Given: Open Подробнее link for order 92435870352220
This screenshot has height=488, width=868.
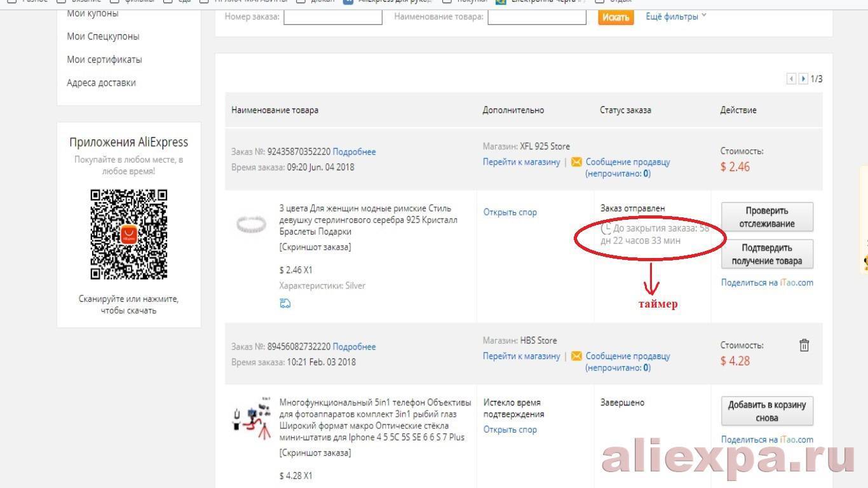Looking at the screenshot, I should pos(354,152).
